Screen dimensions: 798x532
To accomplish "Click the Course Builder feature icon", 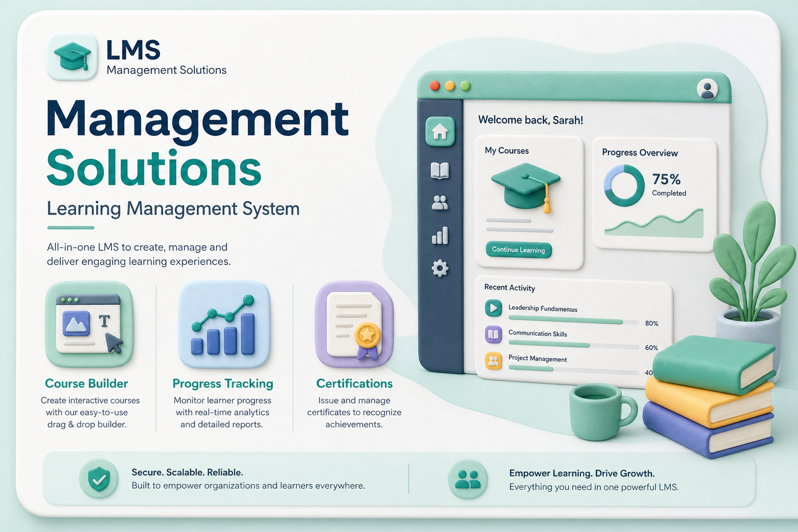I will pyautogui.click(x=89, y=325).
